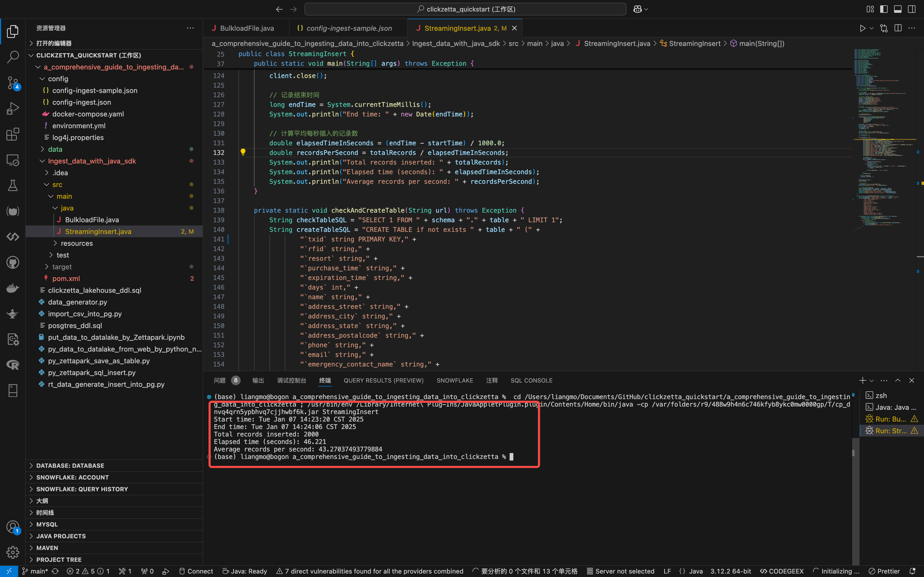
Task: Expand the data folder
Action: (x=55, y=149)
